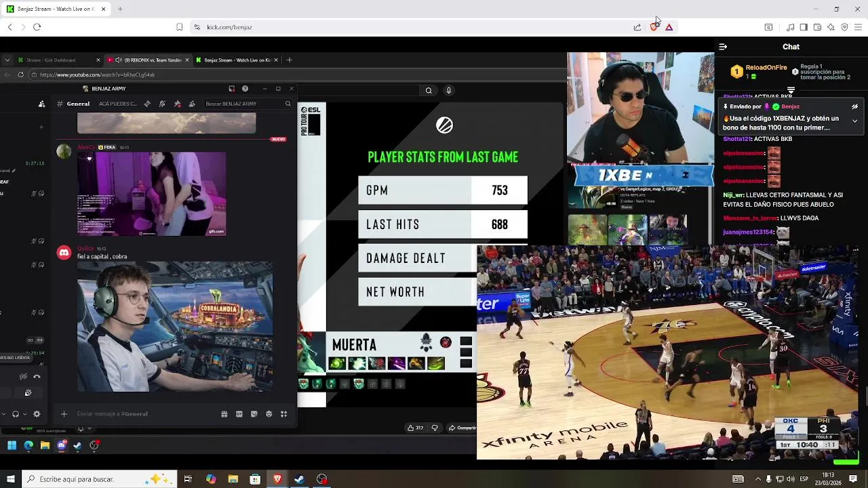Bookmark this page in address bar

coord(179,27)
